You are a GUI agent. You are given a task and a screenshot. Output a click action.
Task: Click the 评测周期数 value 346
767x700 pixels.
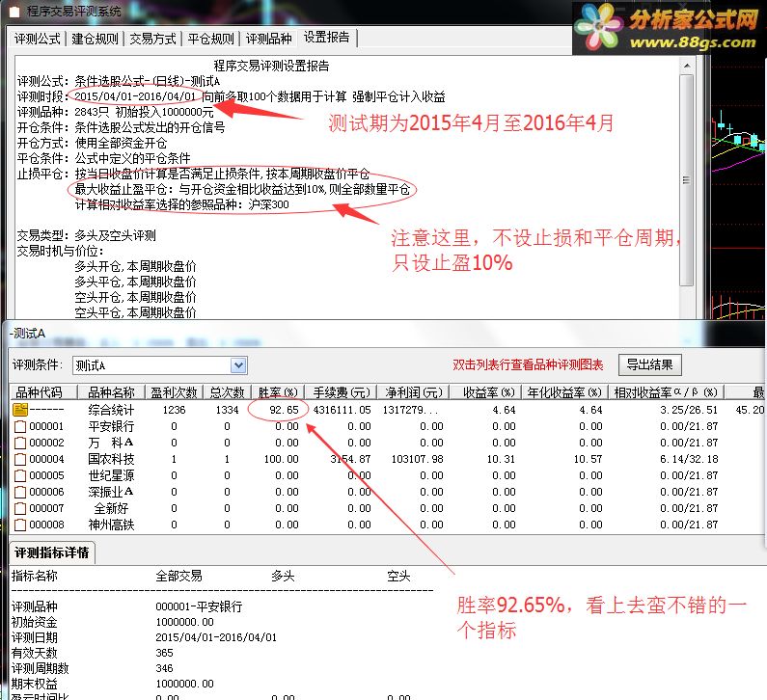coord(164,668)
